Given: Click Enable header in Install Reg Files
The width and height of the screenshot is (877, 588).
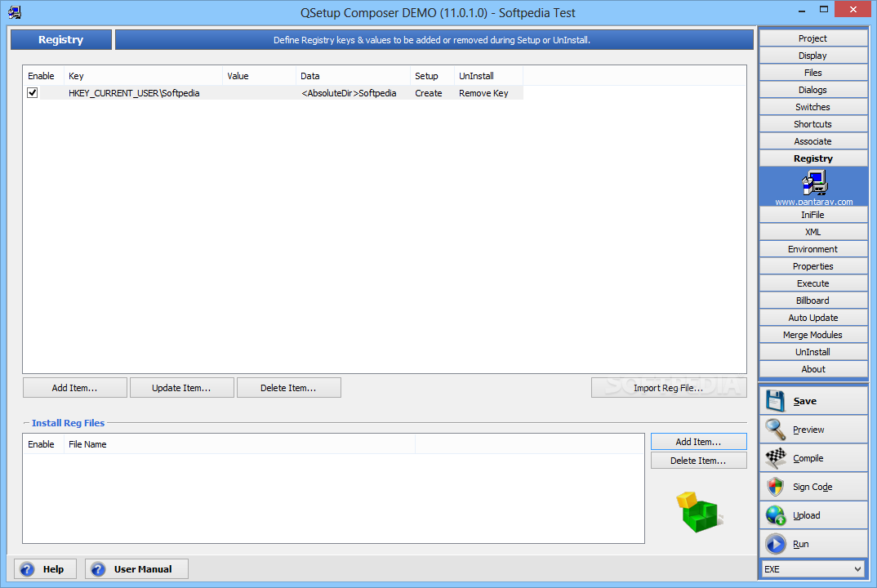Looking at the screenshot, I should pyautogui.click(x=42, y=444).
